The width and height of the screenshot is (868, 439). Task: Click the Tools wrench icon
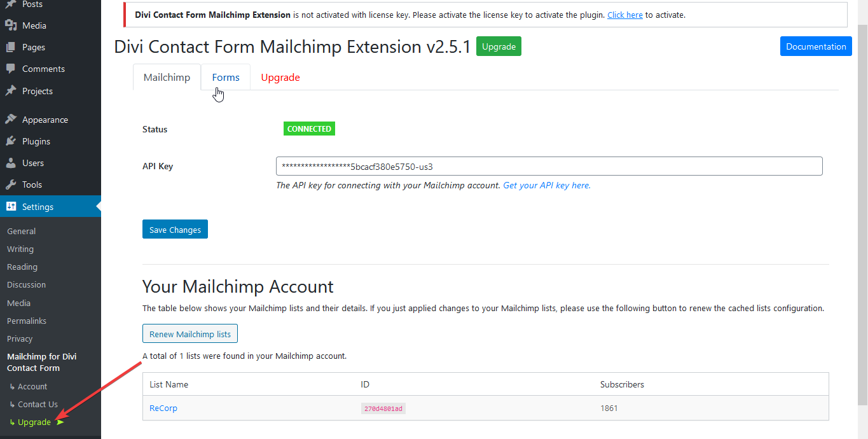point(11,185)
